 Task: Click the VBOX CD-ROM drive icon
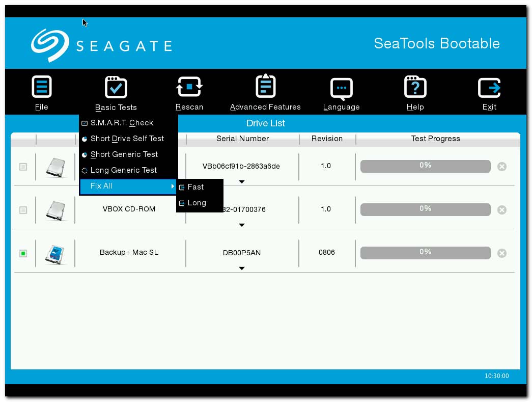tap(55, 210)
